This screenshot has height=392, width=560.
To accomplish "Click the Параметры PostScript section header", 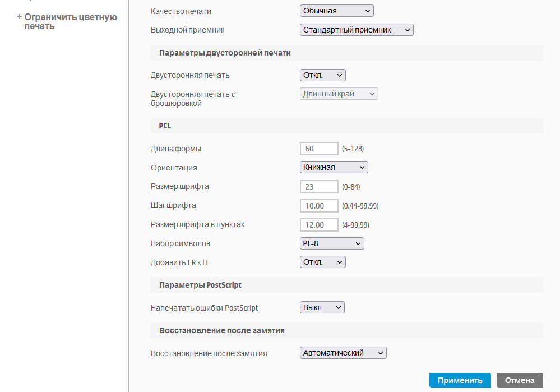I will coord(200,285).
